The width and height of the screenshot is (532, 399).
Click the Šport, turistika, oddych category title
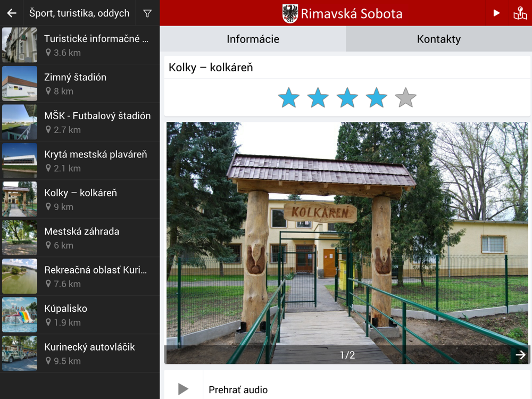point(79,13)
